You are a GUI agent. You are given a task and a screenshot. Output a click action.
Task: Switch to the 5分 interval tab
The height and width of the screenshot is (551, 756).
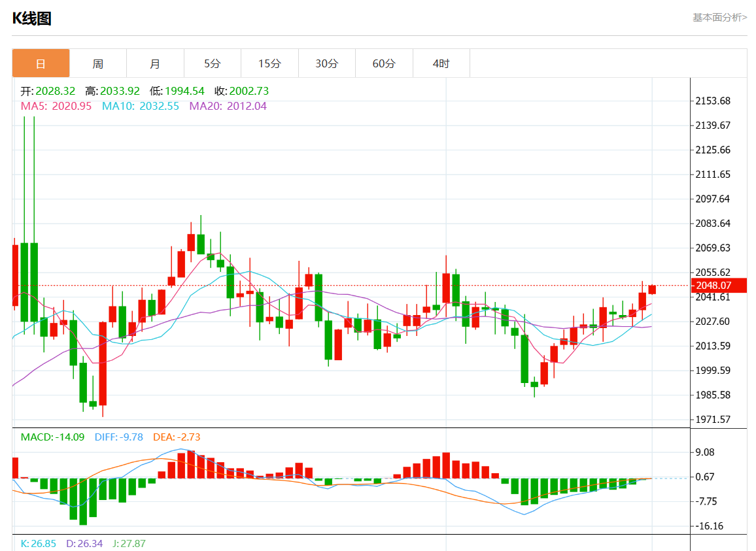[213, 63]
